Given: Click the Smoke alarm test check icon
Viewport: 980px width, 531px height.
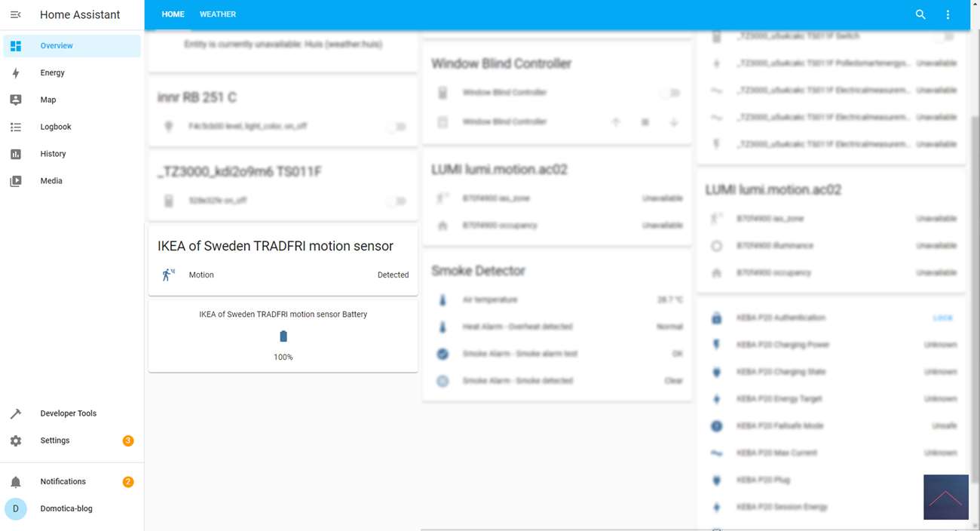Looking at the screenshot, I should [x=443, y=354].
